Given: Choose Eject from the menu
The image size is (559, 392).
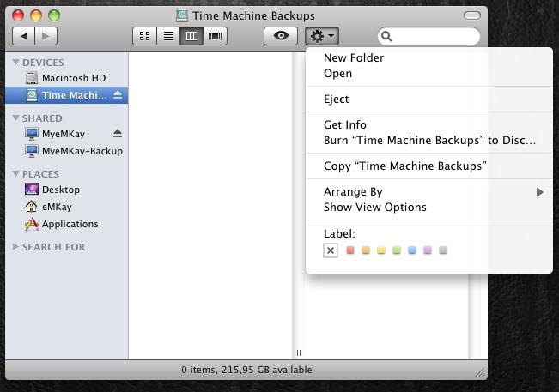Looking at the screenshot, I should 429,99.
